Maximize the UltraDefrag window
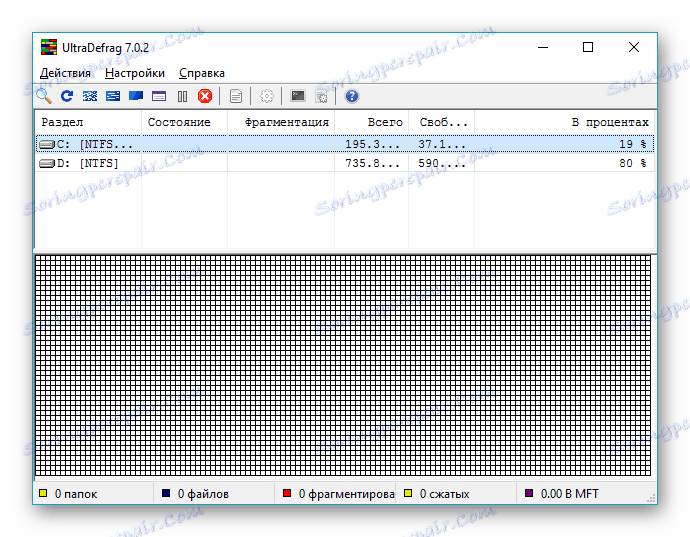The width and height of the screenshot is (690, 537). (x=588, y=47)
